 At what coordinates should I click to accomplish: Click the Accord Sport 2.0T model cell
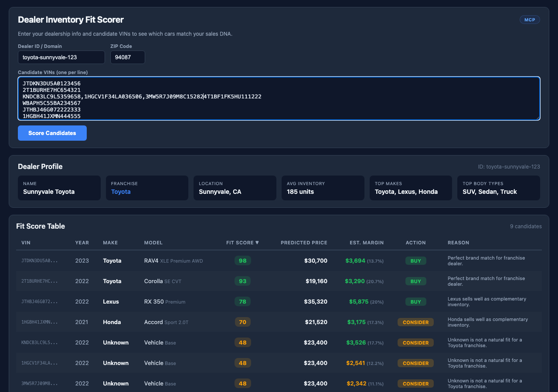(x=166, y=322)
